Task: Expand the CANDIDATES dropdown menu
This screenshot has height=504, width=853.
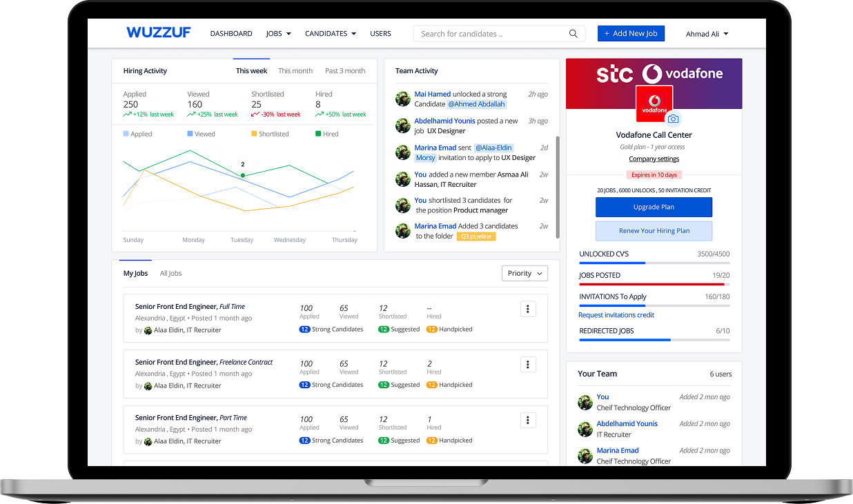Action: (331, 34)
